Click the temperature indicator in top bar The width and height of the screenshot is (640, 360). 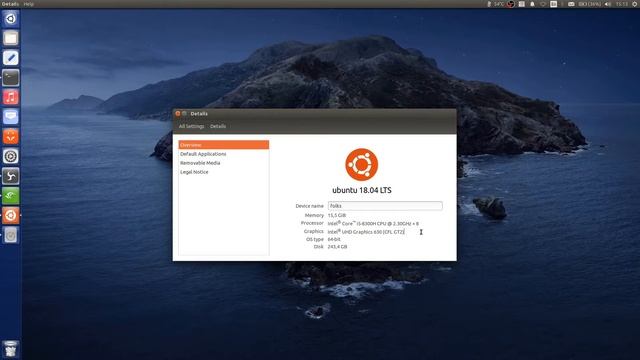click(496, 4)
